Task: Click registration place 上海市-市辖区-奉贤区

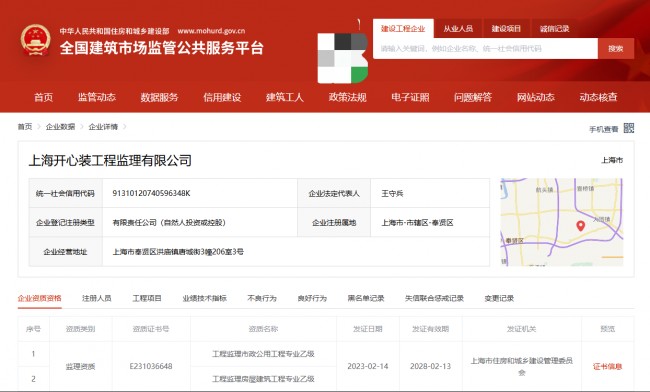Action: click(417, 223)
